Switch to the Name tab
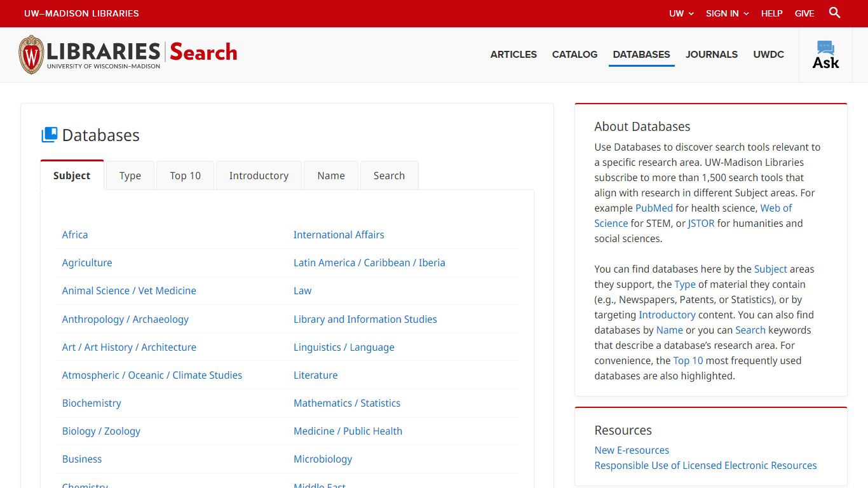 point(331,175)
